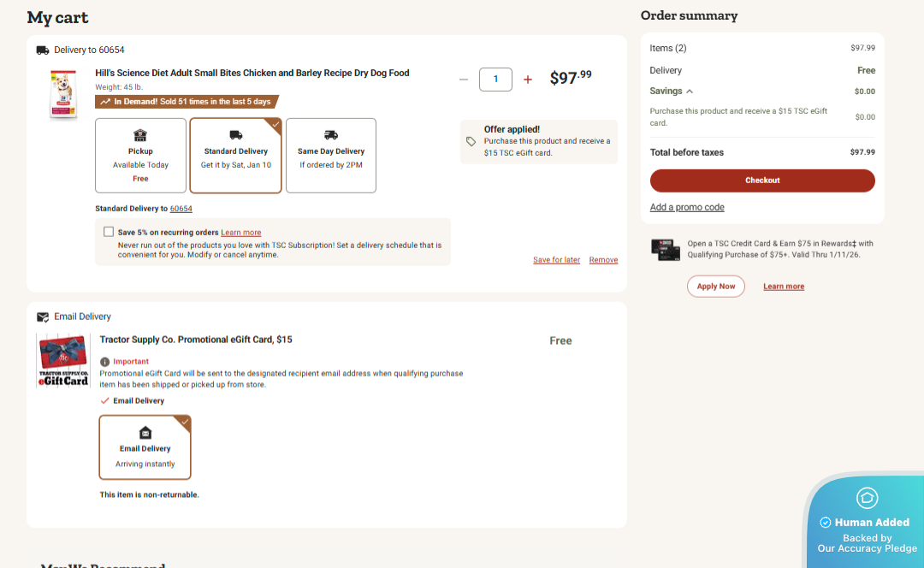The height and width of the screenshot is (568, 924).
Task: Enable Save 5% on recurring orders
Action: (109, 232)
